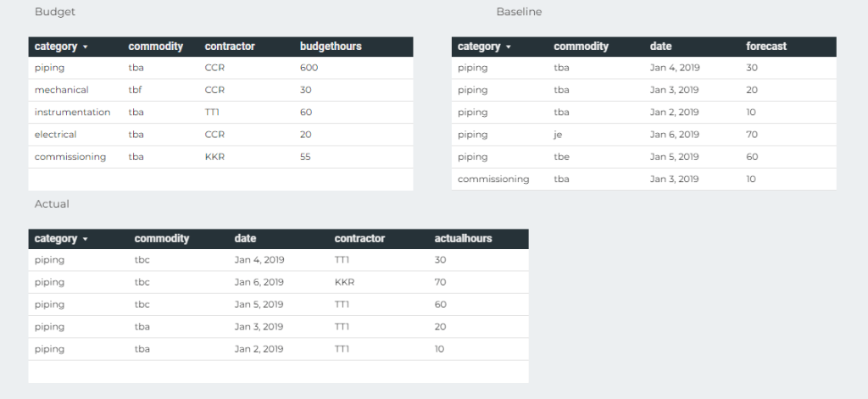The height and width of the screenshot is (399, 868).
Task: Click sort arrow beside category in Actual table
Action: coord(85,240)
